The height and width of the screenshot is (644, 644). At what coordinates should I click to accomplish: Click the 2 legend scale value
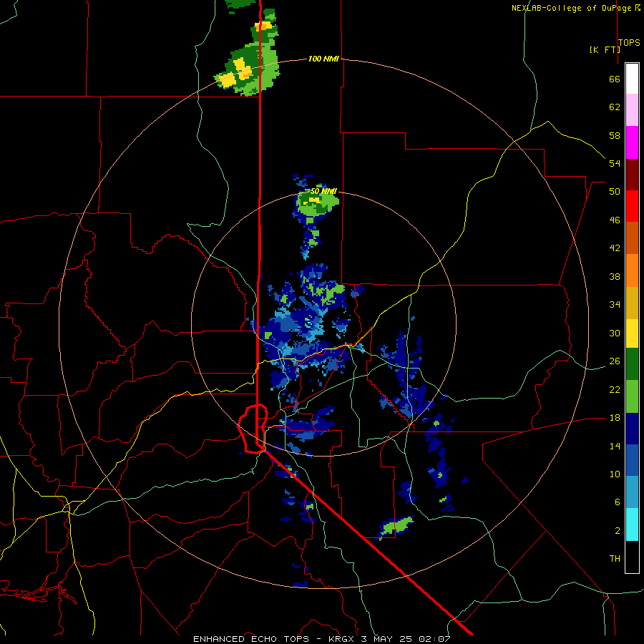(x=618, y=530)
